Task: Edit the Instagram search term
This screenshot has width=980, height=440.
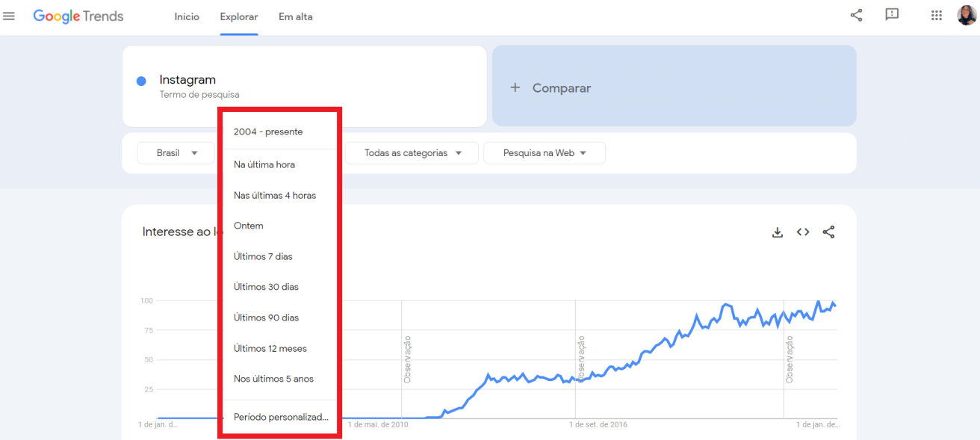Action: pos(187,80)
